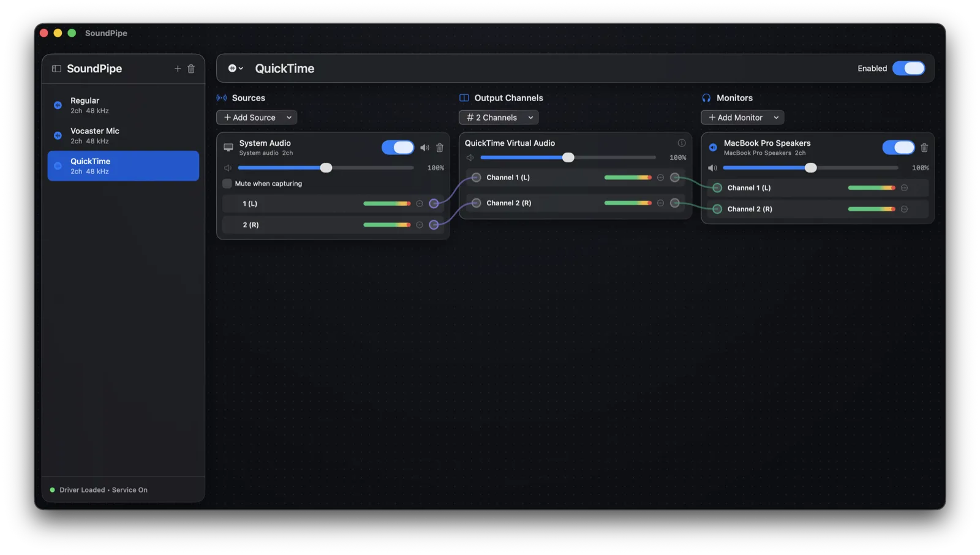This screenshot has width=980, height=555.
Task: Delete the System Audio source
Action: coord(440,148)
